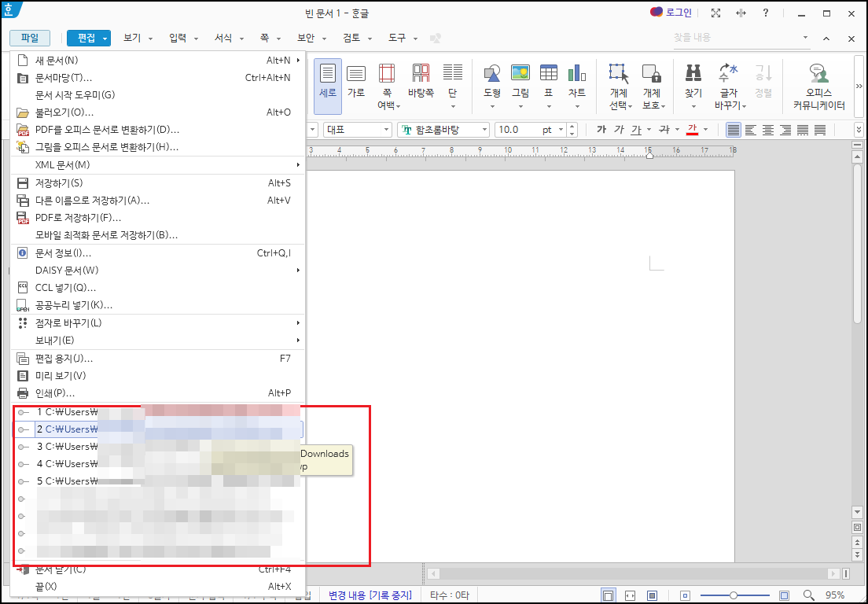Viewport: 868px width, 604px height.
Task: Collapse the toolbar with up chevron
Action: coord(826,39)
